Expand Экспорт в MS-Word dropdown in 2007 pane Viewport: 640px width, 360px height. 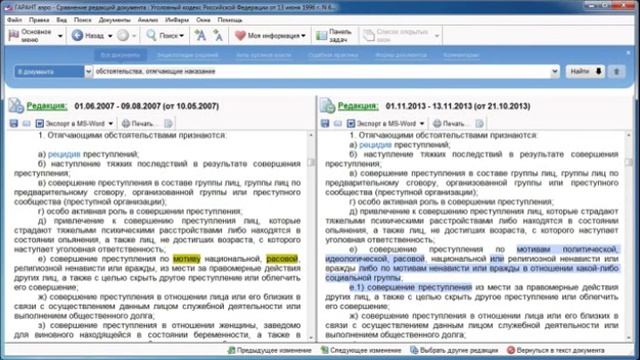coord(111,123)
